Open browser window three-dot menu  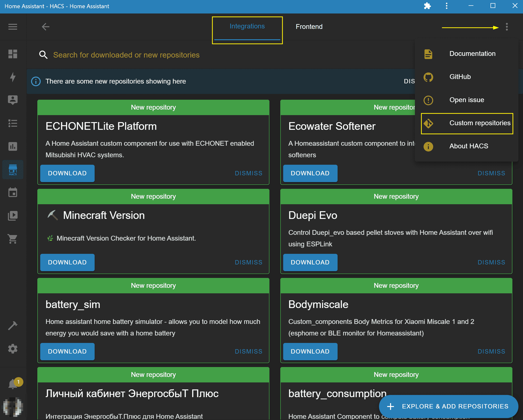447,6
